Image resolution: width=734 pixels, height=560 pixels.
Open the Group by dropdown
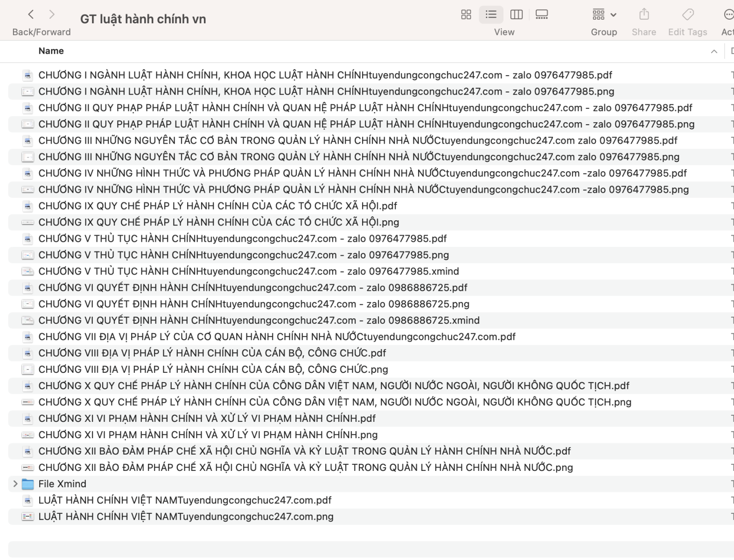point(604,14)
